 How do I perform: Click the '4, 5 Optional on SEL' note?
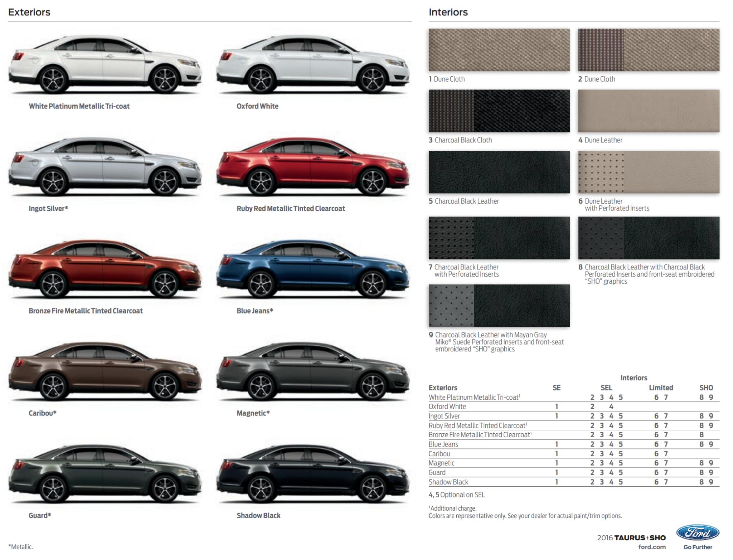pos(457,495)
